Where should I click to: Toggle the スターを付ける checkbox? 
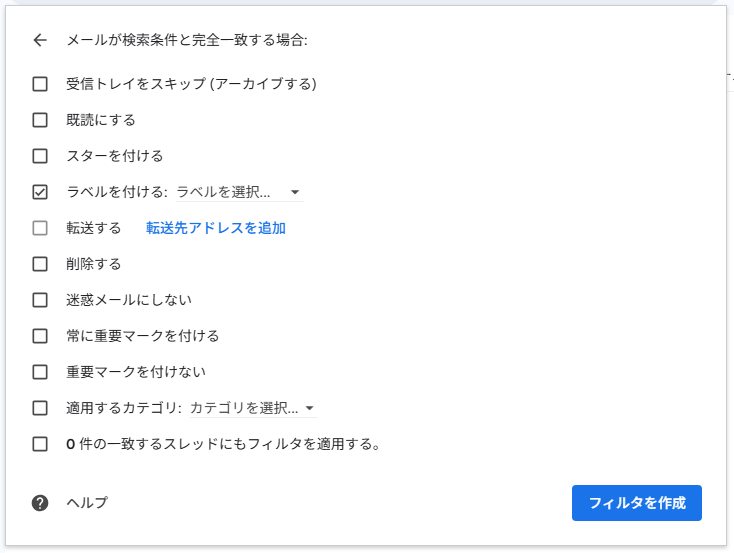coord(40,156)
